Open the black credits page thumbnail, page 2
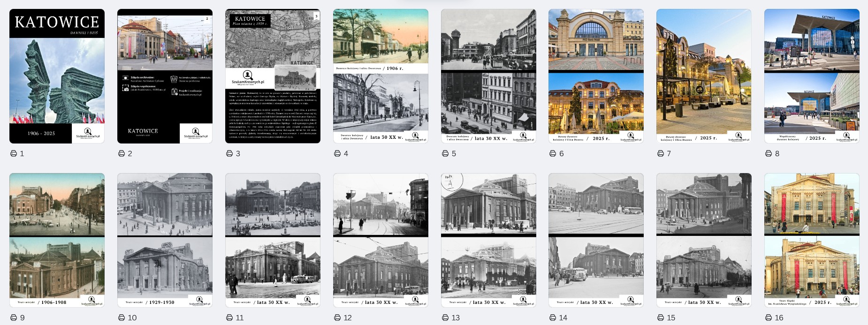 point(165,76)
